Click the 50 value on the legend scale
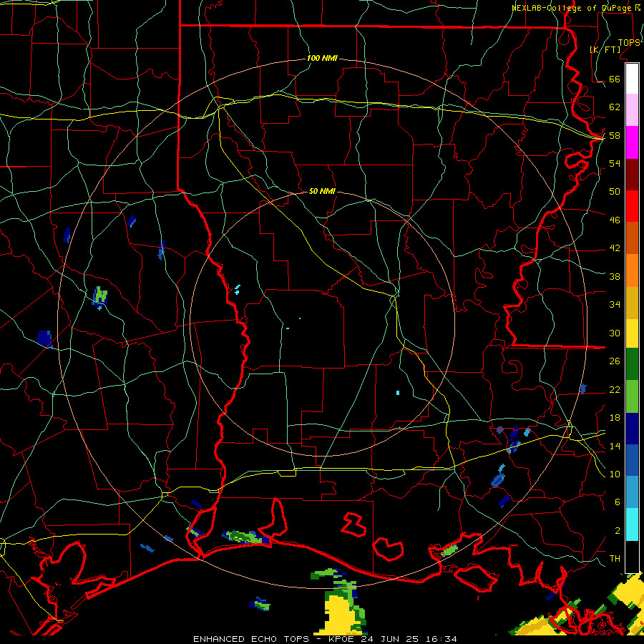644x644 pixels. pyautogui.click(x=615, y=192)
